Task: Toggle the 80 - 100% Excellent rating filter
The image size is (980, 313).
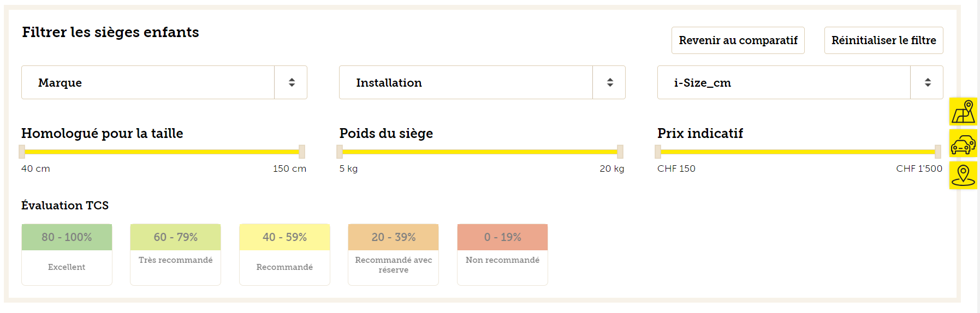Action: (x=67, y=254)
